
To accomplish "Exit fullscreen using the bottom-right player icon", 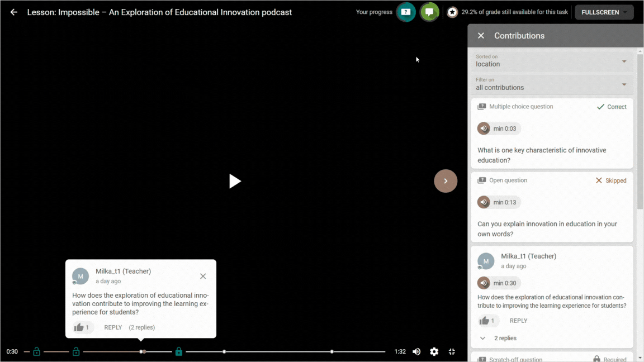I will click(452, 351).
